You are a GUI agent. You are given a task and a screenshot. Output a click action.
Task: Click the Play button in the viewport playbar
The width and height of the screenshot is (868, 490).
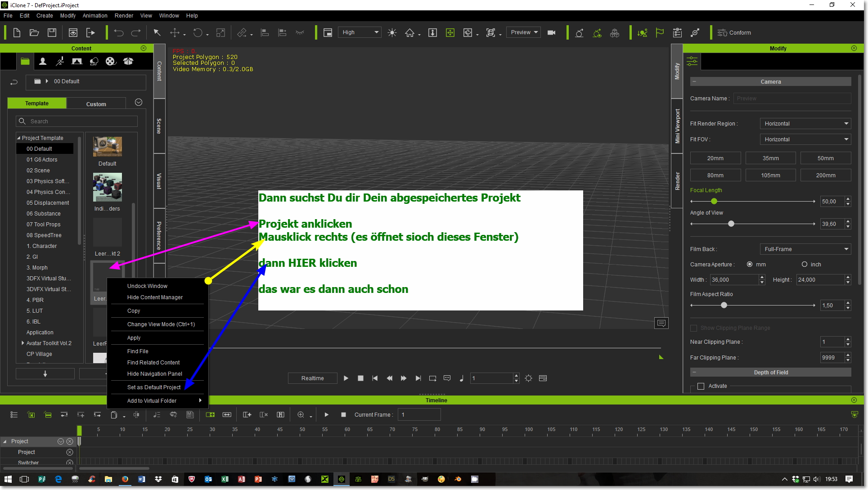point(346,378)
